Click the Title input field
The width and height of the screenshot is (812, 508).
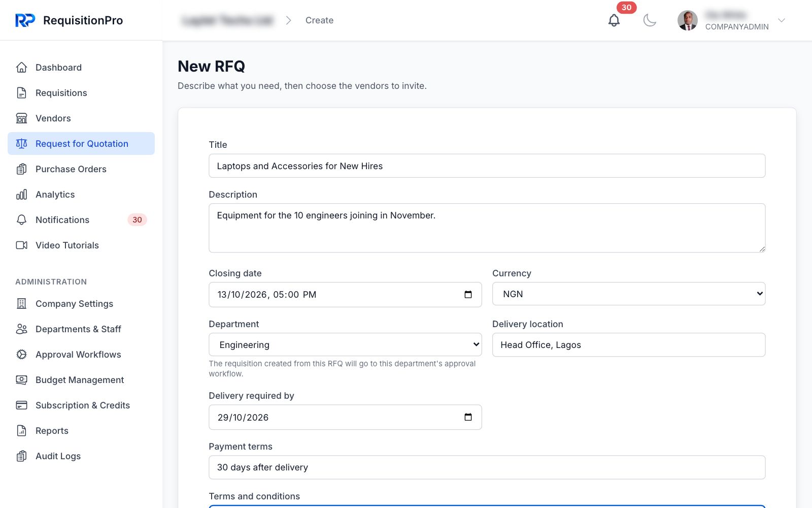pos(487,166)
